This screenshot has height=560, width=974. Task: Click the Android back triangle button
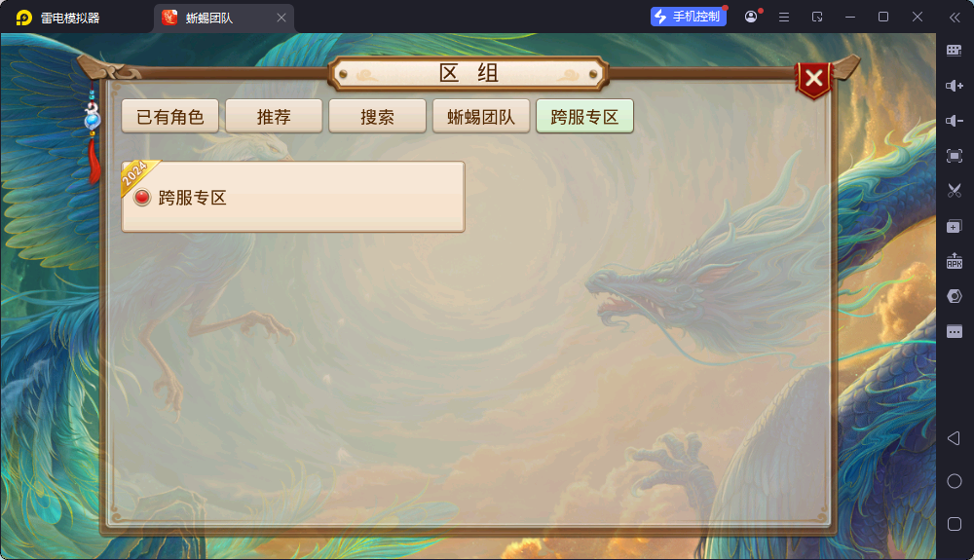tap(955, 438)
